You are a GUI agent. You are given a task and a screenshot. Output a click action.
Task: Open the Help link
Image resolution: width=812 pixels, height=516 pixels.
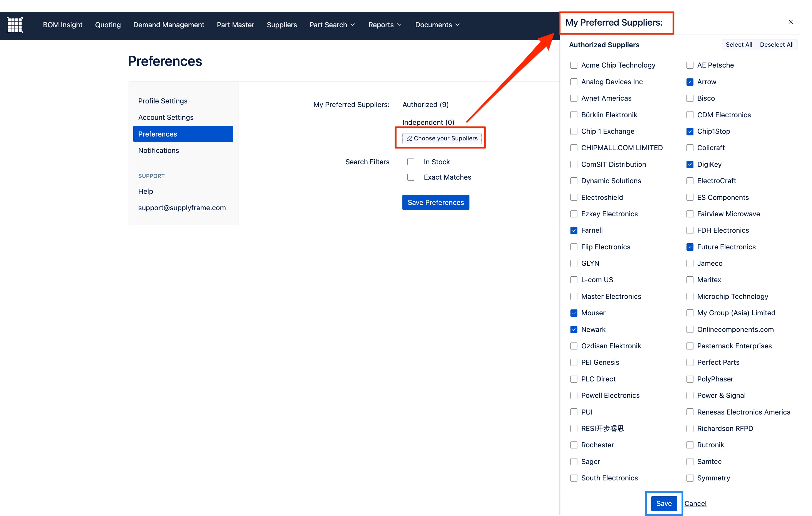pyautogui.click(x=145, y=191)
